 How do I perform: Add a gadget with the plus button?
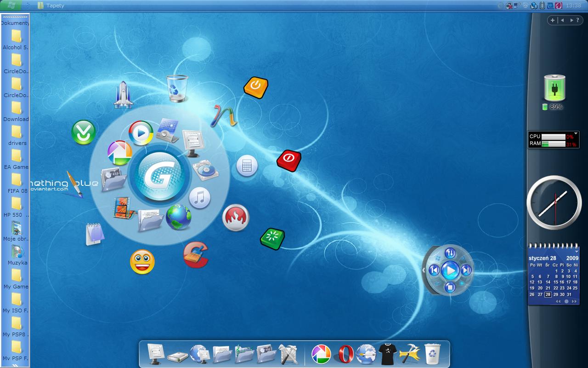[553, 20]
